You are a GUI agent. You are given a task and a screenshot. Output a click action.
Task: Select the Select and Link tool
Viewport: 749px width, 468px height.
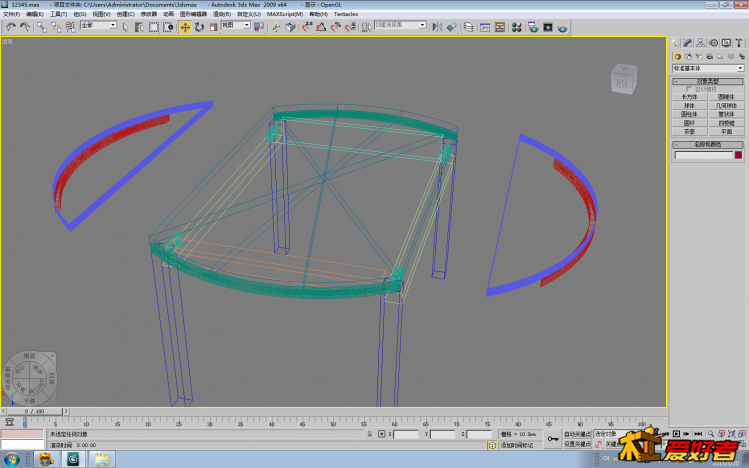(x=42, y=27)
